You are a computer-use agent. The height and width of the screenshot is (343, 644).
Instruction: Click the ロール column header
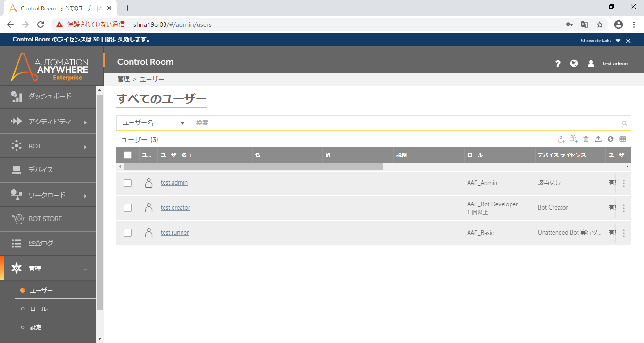(475, 155)
